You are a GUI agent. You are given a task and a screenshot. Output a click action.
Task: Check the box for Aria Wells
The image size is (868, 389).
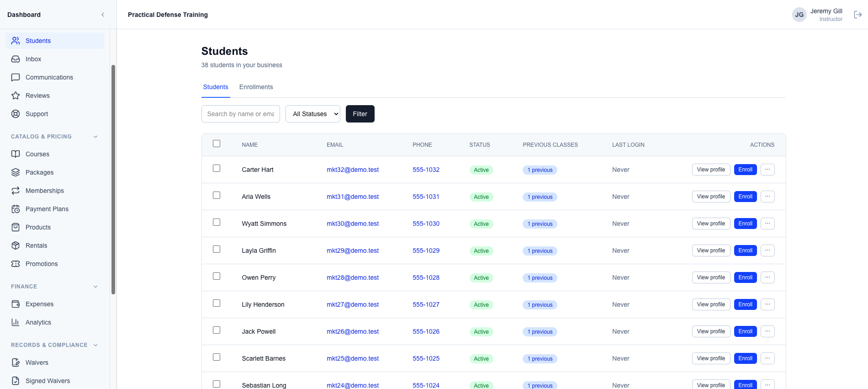click(x=217, y=195)
